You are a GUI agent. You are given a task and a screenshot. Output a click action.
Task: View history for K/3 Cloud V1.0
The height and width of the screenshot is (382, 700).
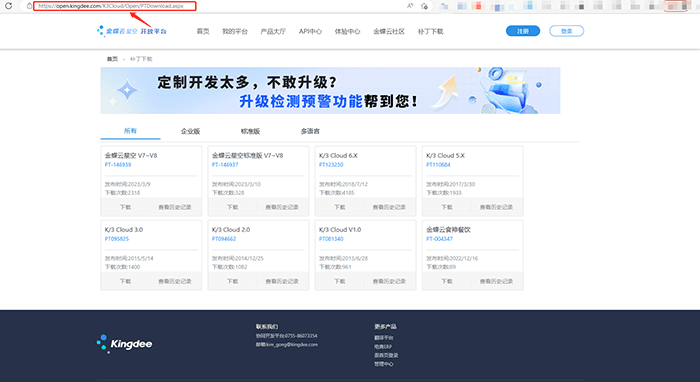coord(389,281)
